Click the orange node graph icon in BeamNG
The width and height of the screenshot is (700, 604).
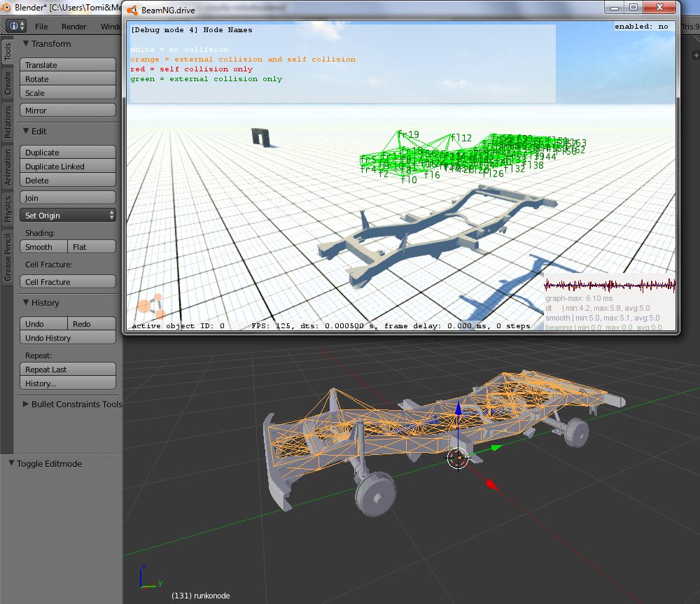pos(151,306)
